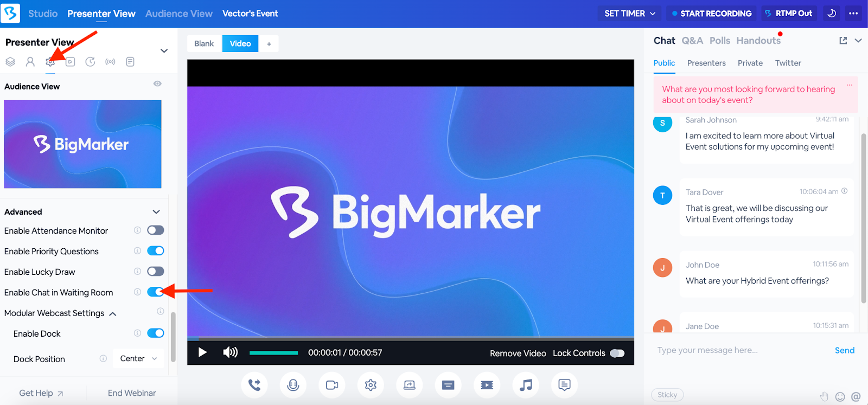The height and width of the screenshot is (405, 868).
Task: Toggle dark mode moon icon
Action: [832, 14]
